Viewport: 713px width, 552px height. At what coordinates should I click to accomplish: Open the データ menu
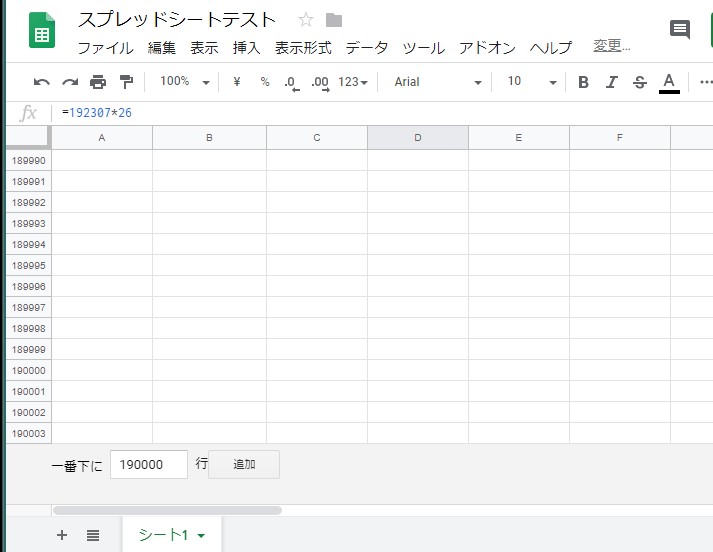tap(366, 47)
